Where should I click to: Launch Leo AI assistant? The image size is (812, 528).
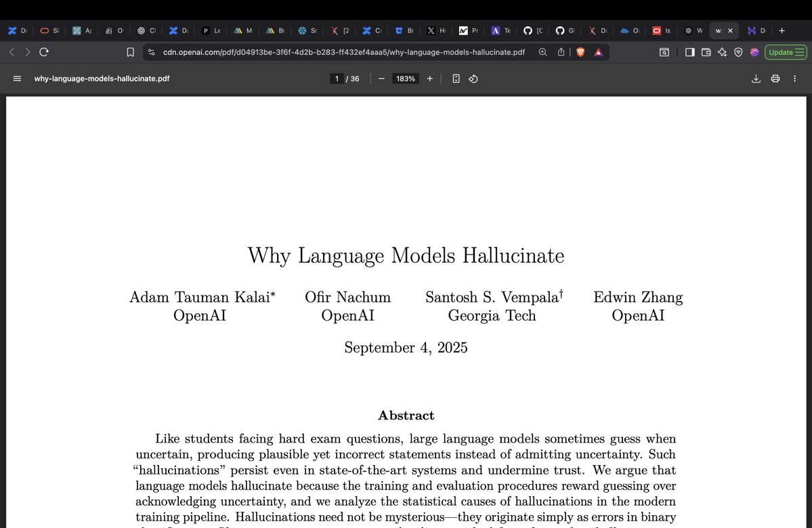[722, 52]
